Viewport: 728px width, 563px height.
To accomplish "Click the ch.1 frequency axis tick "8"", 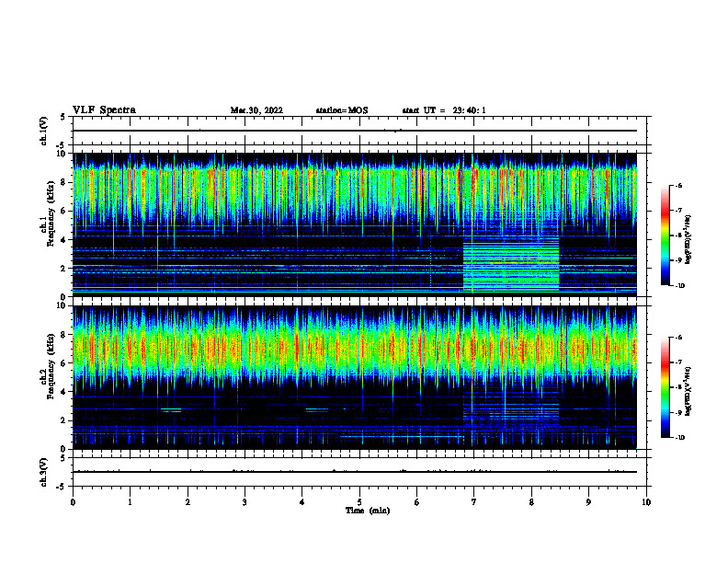I will click(x=64, y=182).
